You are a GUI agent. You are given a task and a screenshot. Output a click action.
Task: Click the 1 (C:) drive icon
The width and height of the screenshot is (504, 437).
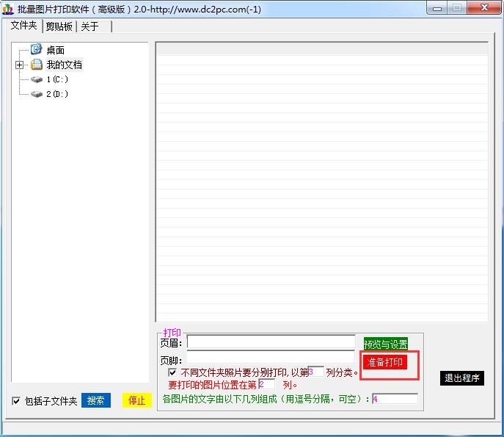pyautogui.click(x=37, y=79)
